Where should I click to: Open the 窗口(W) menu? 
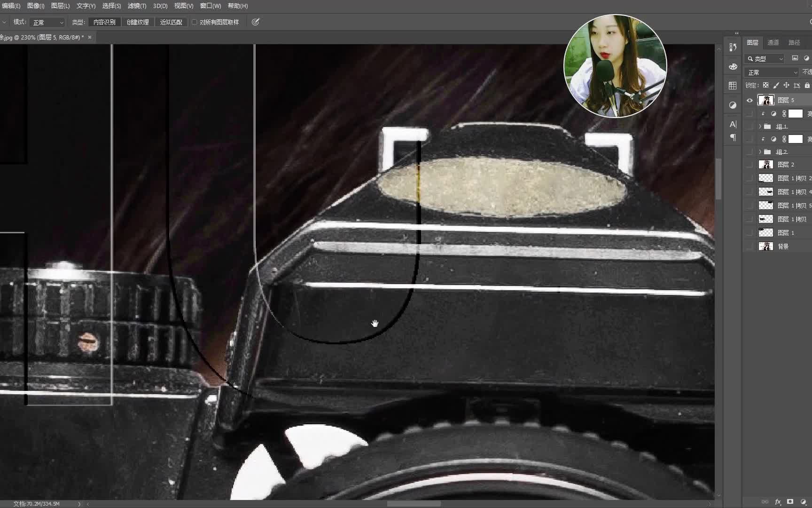click(211, 6)
